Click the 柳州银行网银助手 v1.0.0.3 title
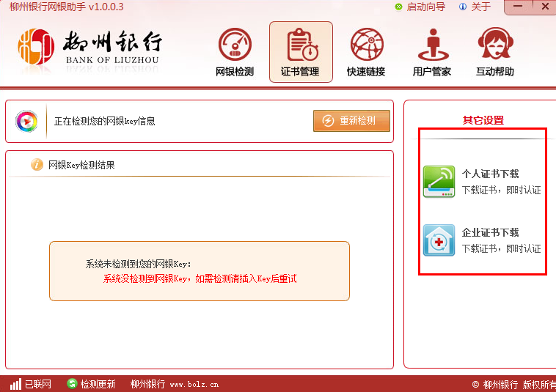 [67, 7]
